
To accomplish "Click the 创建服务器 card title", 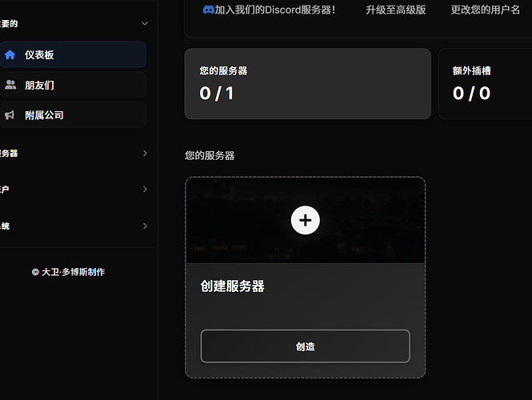I will [232, 286].
